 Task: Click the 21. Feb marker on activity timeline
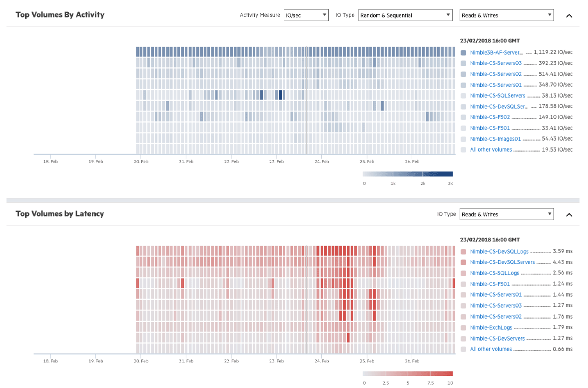(186, 161)
